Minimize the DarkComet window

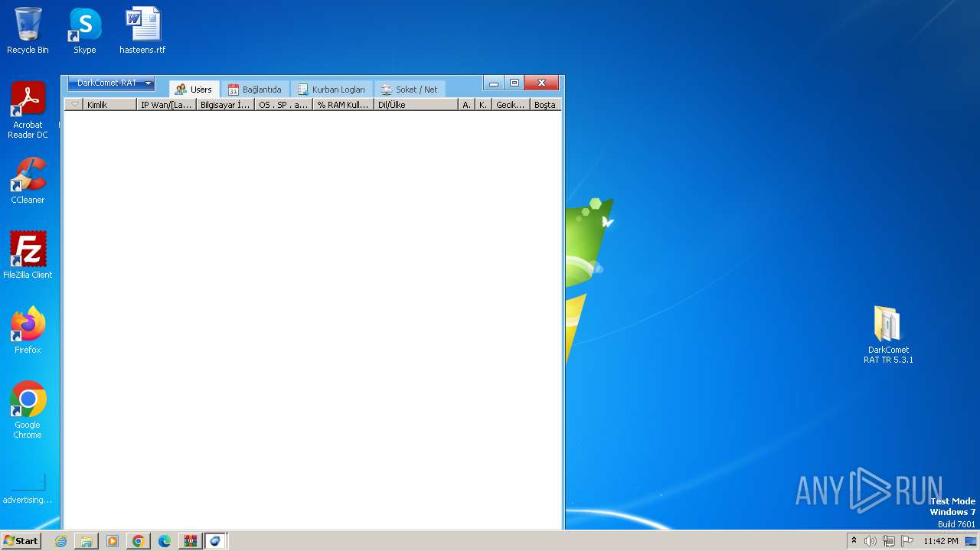point(494,83)
